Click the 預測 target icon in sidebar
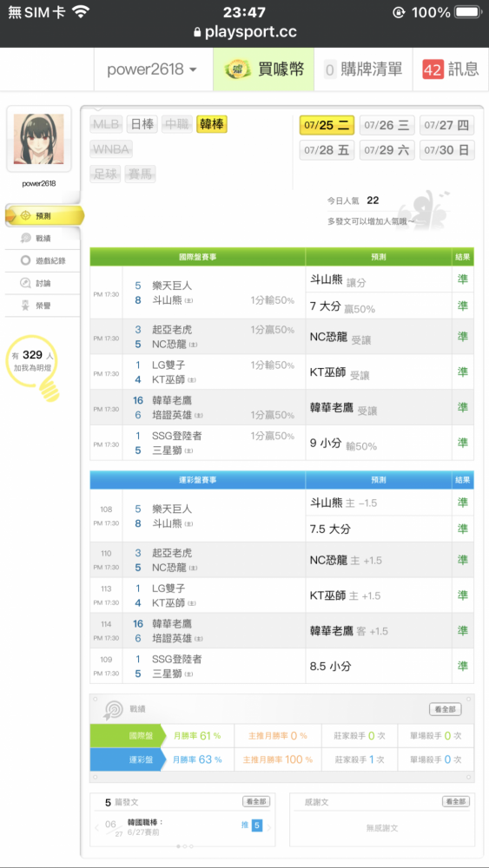This screenshot has width=489, height=868. click(25, 216)
